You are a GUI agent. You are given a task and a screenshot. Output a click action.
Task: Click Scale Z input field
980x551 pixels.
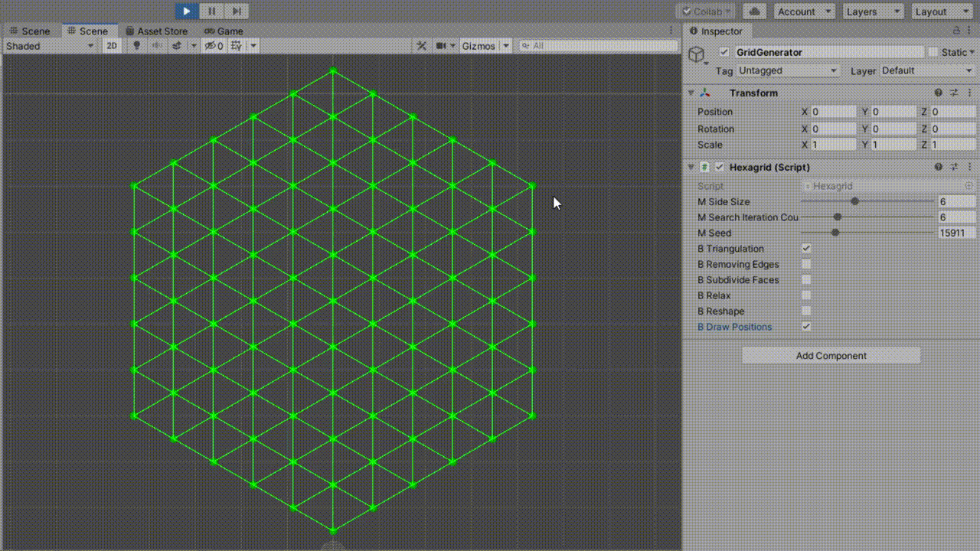pos(953,145)
